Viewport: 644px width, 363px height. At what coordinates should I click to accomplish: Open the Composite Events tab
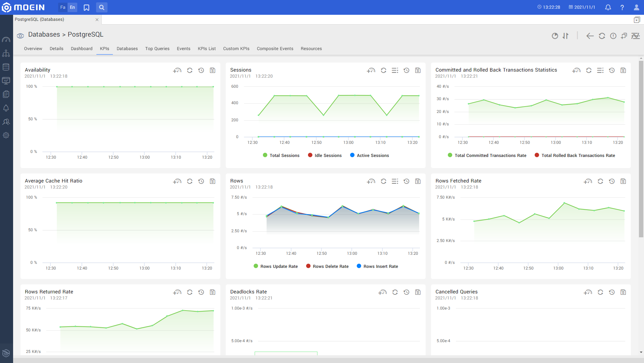click(x=275, y=49)
